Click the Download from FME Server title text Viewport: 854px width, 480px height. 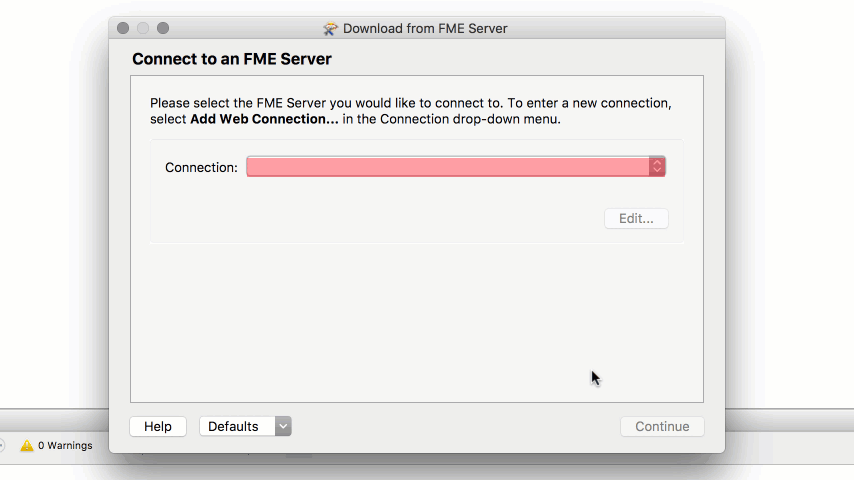point(425,28)
